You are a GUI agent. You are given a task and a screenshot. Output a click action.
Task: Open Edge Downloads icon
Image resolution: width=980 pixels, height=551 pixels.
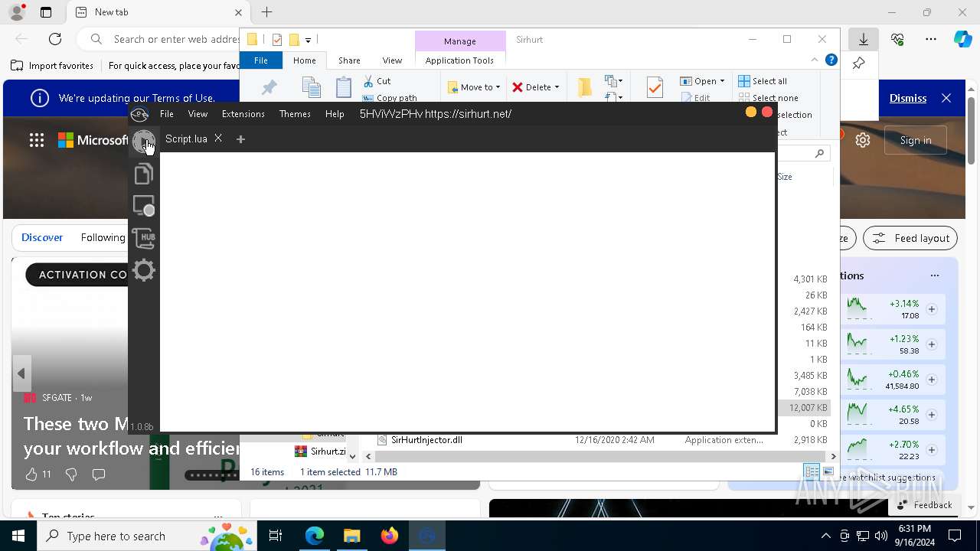[864, 39]
